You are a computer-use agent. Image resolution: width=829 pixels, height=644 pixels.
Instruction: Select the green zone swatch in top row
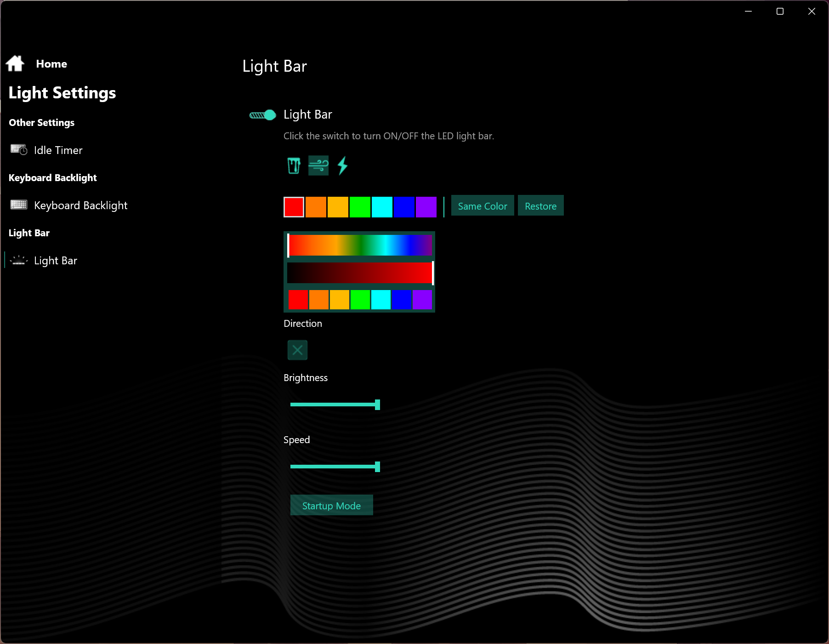tap(360, 207)
